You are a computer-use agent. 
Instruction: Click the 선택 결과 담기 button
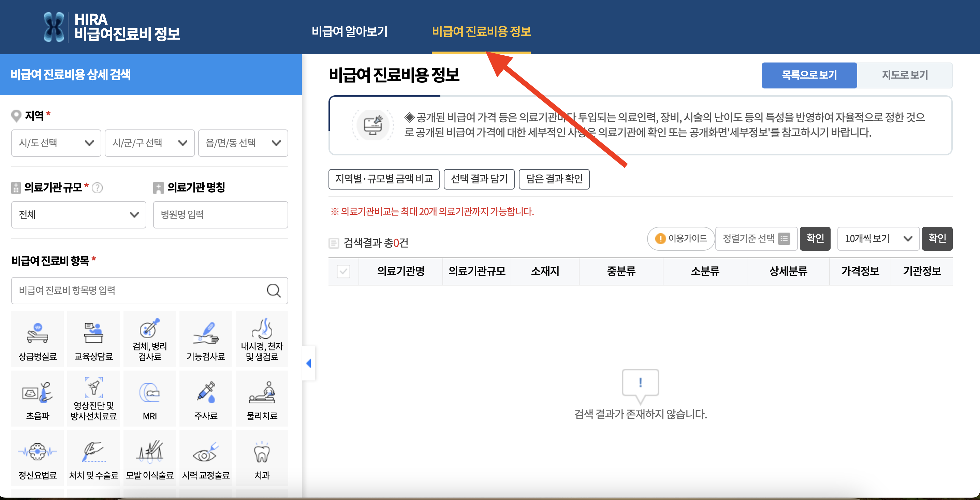point(479,179)
